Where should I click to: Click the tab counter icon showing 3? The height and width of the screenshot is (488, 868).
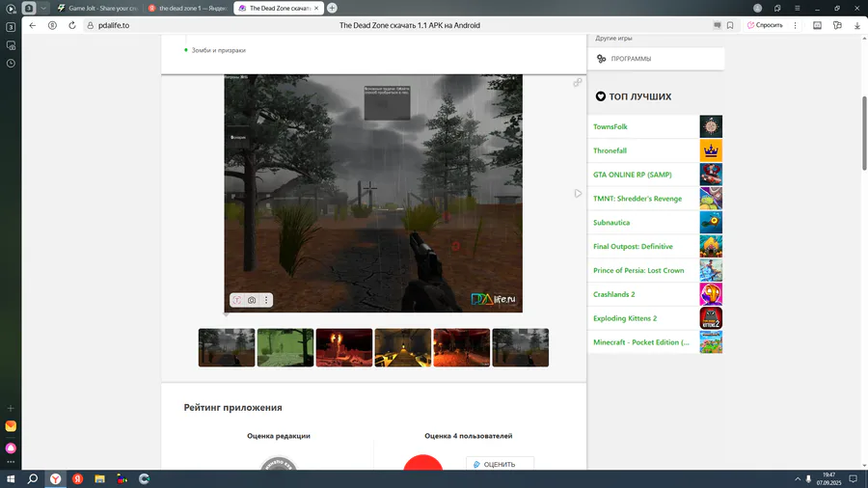tap(29, 9)
